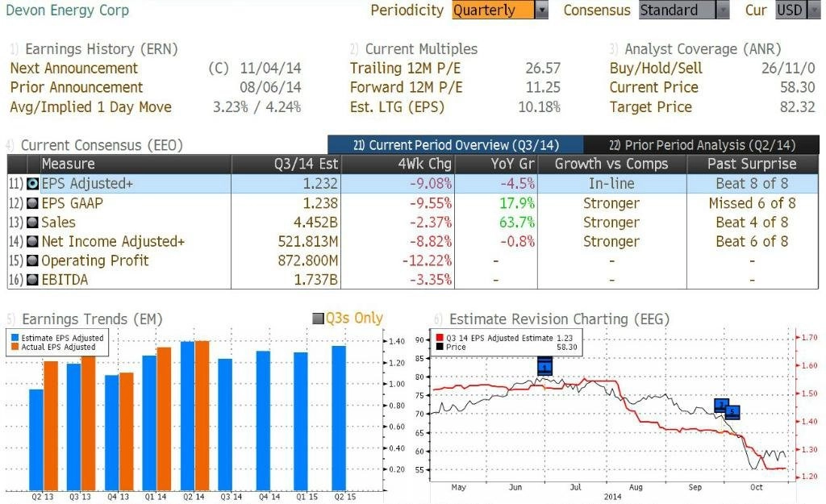The height and width of the screenshot is (504, 826).
Task: Click the Q3/14 Est column header
Action: (286, 164)
